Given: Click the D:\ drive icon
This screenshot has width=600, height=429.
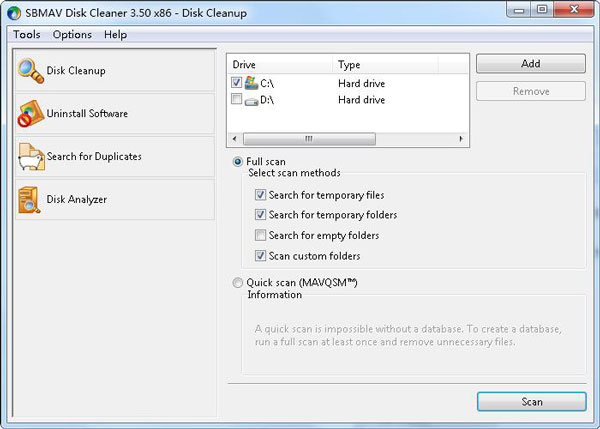Looking at the screenshot, I should (251, 101).
